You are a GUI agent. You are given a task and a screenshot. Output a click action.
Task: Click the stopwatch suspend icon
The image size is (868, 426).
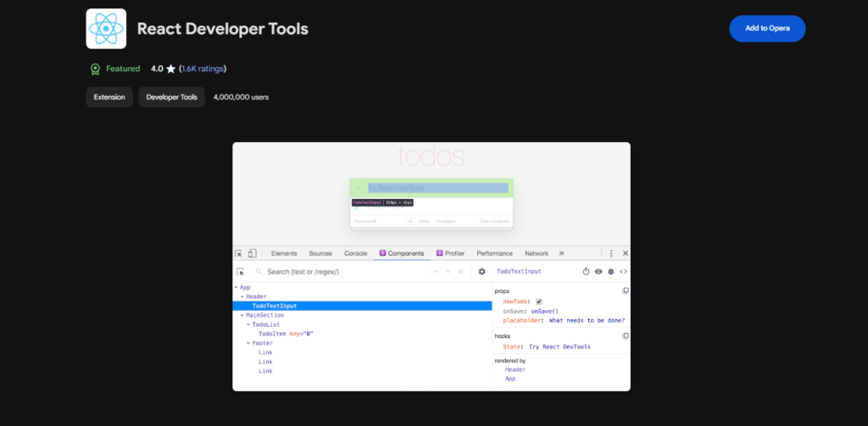point(587,272)
